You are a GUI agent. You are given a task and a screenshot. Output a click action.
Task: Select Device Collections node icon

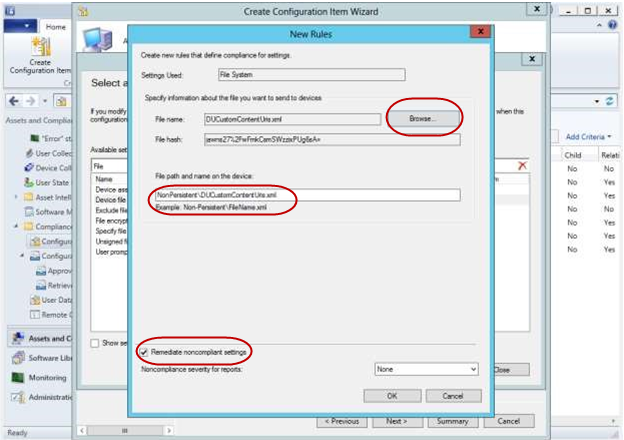tap(29, 167)
